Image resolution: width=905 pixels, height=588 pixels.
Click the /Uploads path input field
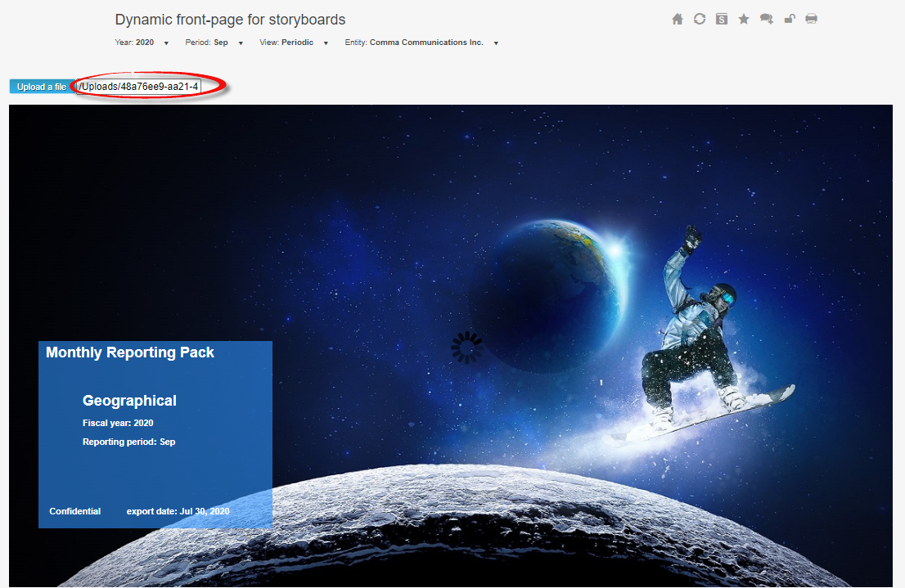(138, 87)
